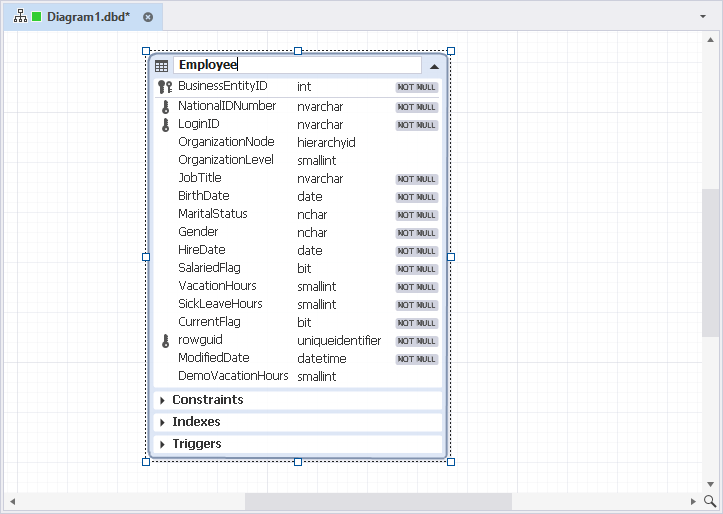Expand the Indexes section

point(162,422)
